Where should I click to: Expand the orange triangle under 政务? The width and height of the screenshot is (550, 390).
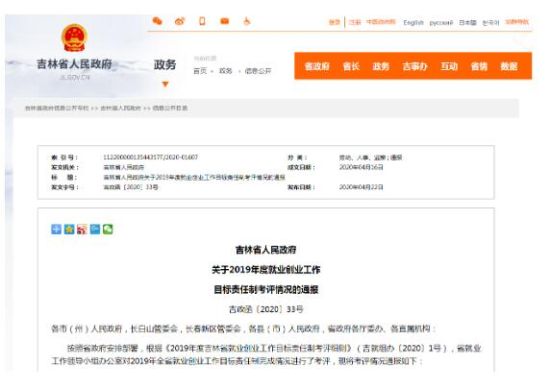(165, 84)
